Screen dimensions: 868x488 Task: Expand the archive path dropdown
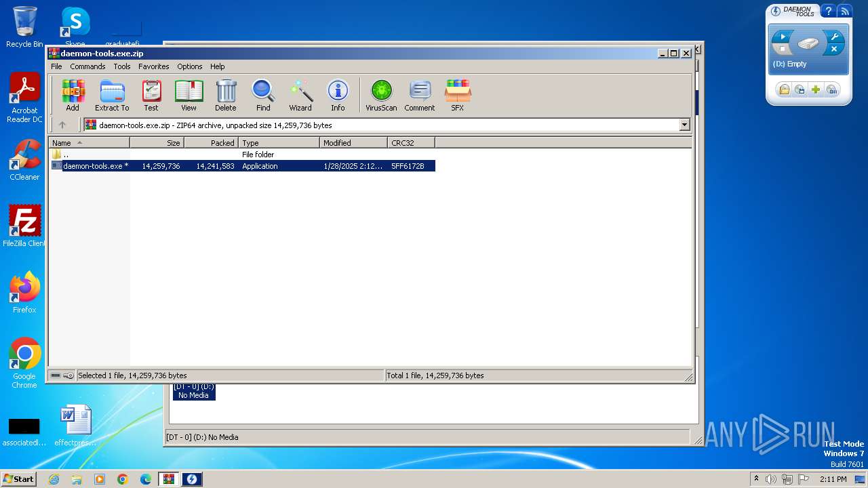[684, 125]
